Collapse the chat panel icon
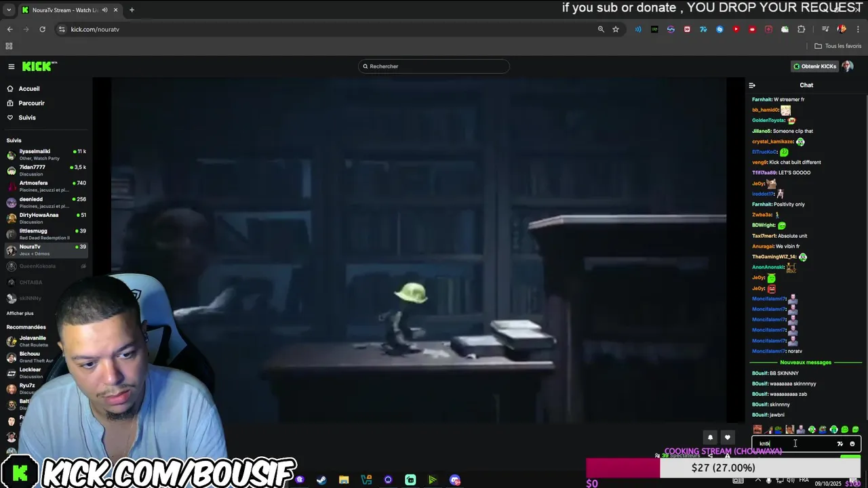 coord(752,85)
